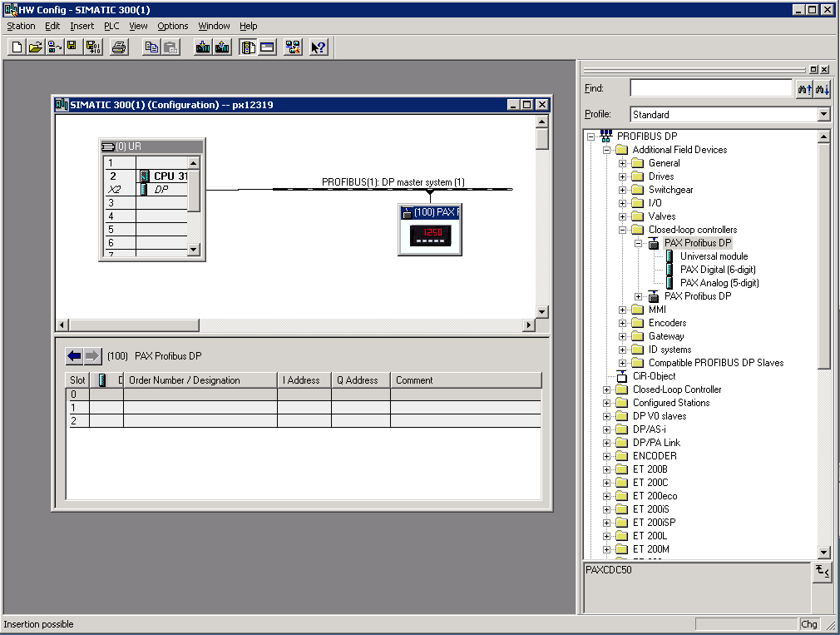Expand the Drives folder in catalog
This screenshot has height=635, width=840.
[x=622, y=176]
